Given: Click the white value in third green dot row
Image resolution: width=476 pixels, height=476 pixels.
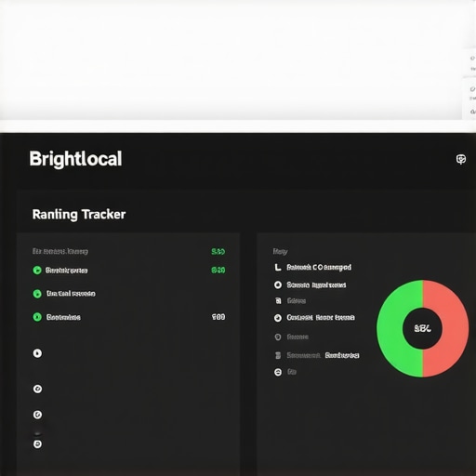Looking at the screenshot, I should point(218,317).
